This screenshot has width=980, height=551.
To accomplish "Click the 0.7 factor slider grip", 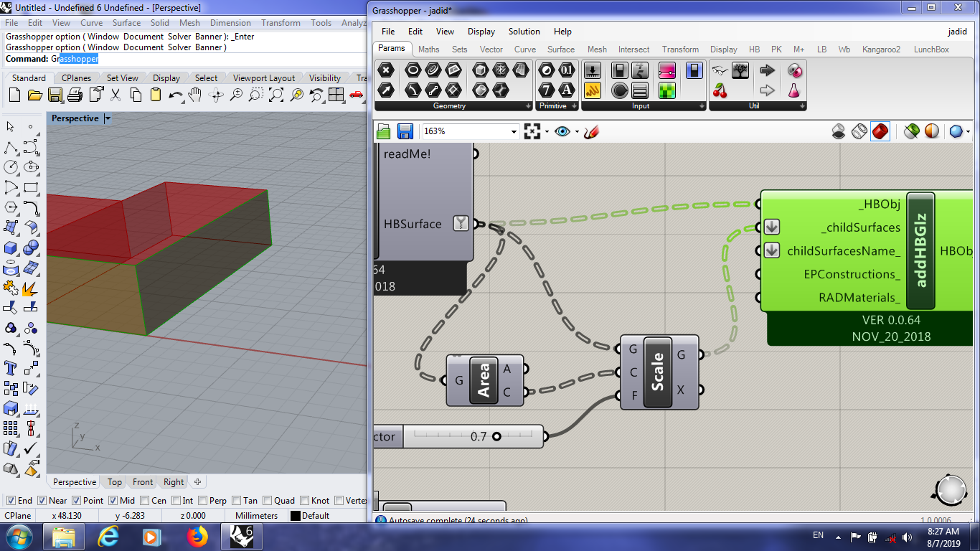I will [496, 436].
